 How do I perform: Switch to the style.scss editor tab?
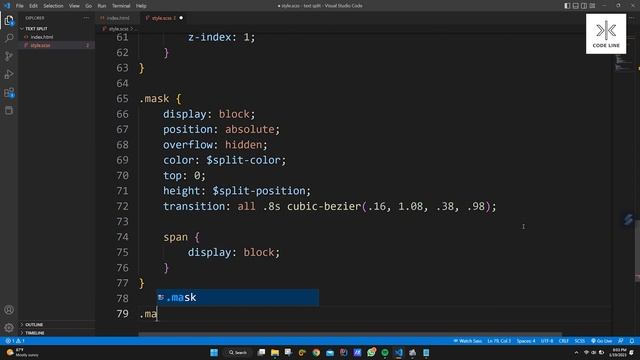pyautogui.click(x=163, y=18)
